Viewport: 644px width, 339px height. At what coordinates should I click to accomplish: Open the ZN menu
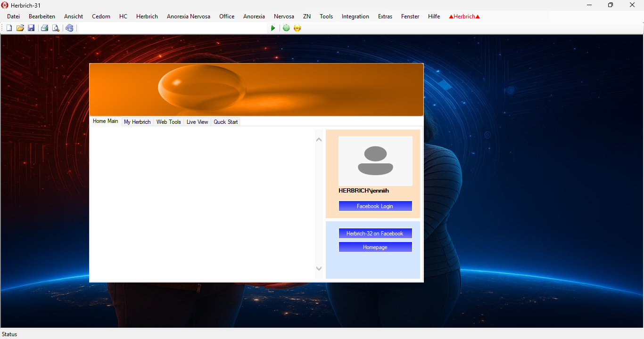pyautogui.click(x=307, y=16)
